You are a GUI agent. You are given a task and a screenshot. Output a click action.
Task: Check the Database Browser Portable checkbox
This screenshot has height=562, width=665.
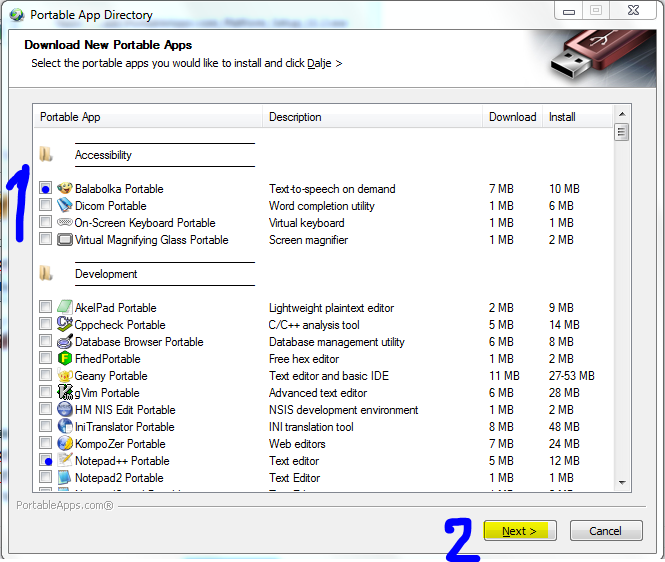(45, 341)
